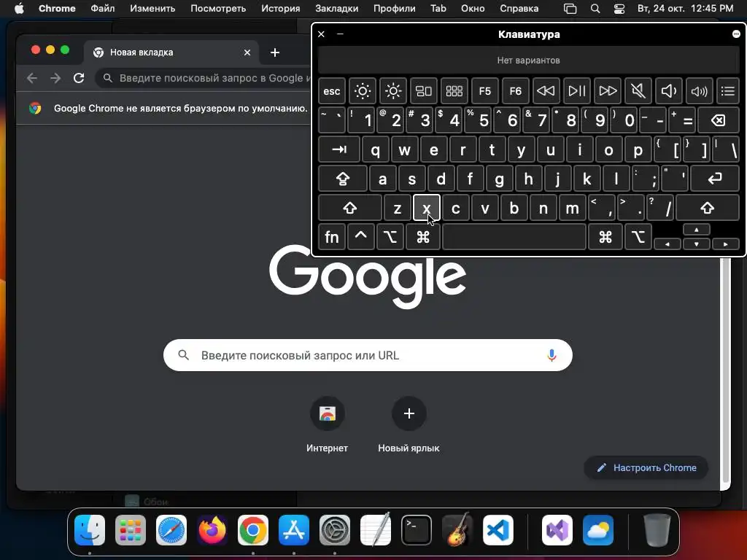
Task: Click the down arrow key
Action: 697,244
